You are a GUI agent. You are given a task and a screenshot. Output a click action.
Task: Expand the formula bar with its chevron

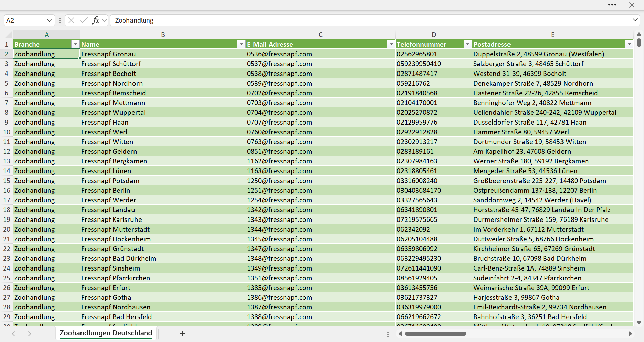[635, 20]
